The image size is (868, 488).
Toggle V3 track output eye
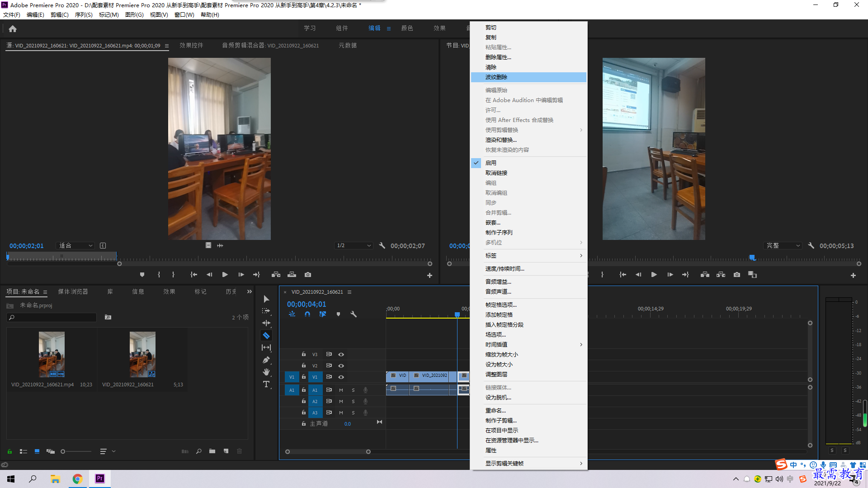341,354
